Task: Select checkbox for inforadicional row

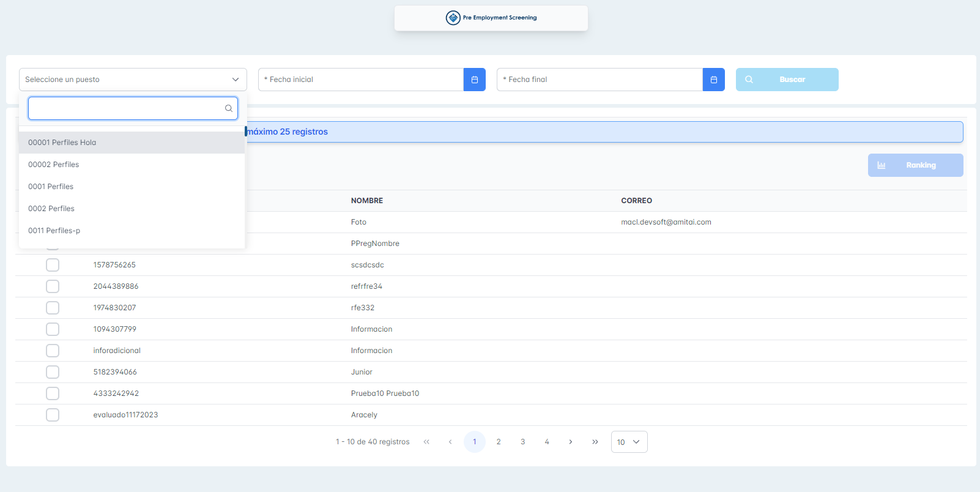Action: coord(53,351)
